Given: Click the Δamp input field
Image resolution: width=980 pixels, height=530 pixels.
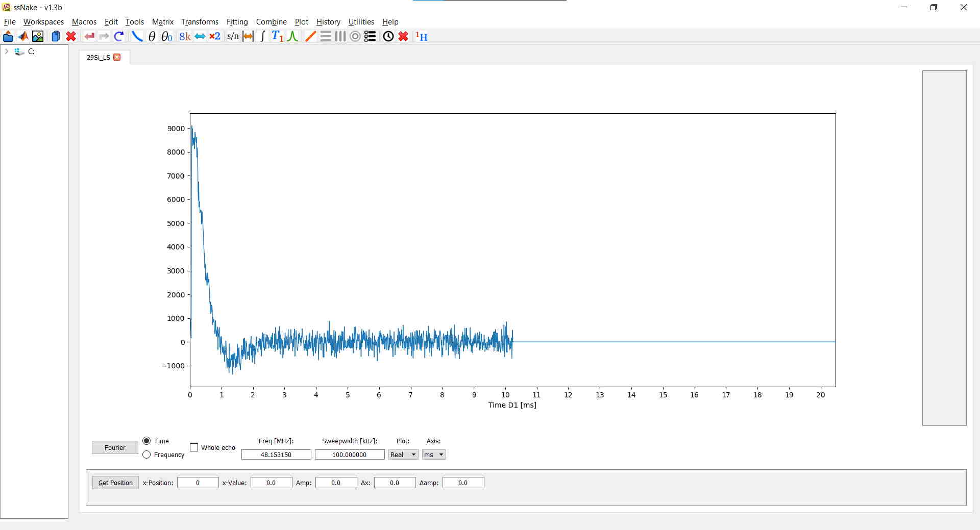Looking at the screenshot, I should coord(463,483).
